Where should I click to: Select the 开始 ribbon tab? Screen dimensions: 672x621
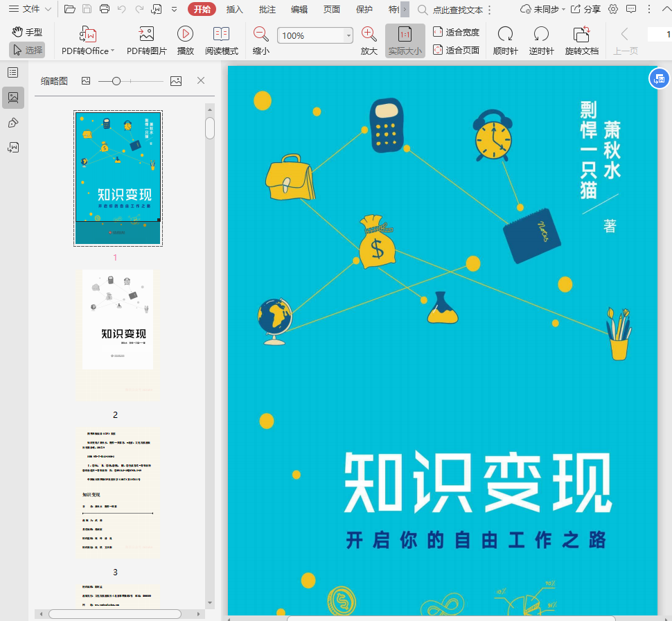click(x=202, y=9)
